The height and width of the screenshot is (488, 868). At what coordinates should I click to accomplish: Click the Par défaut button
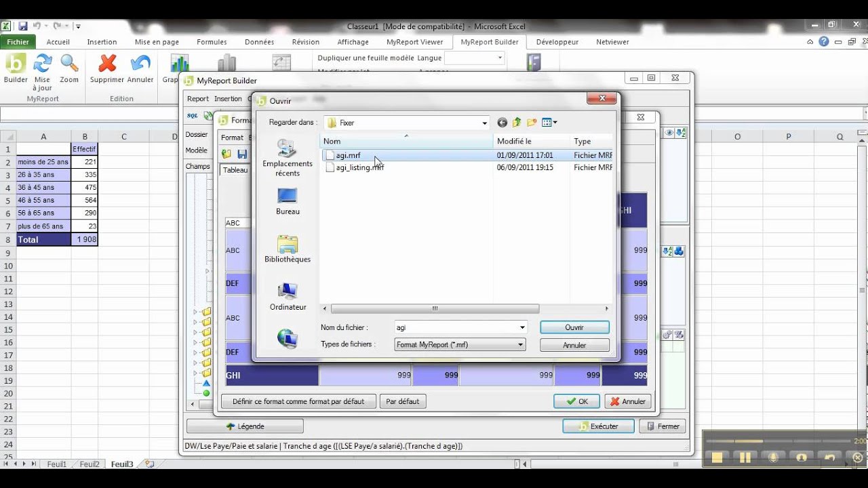(x=403, y=401)
